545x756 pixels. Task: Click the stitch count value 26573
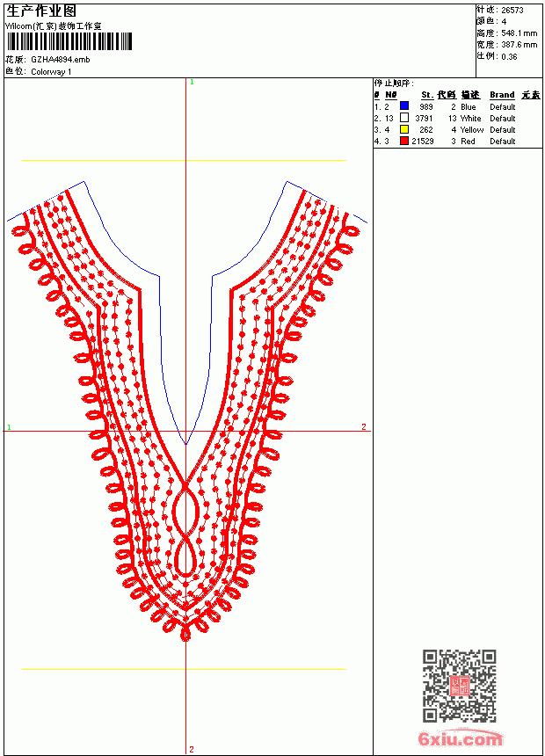pos(512,11)
